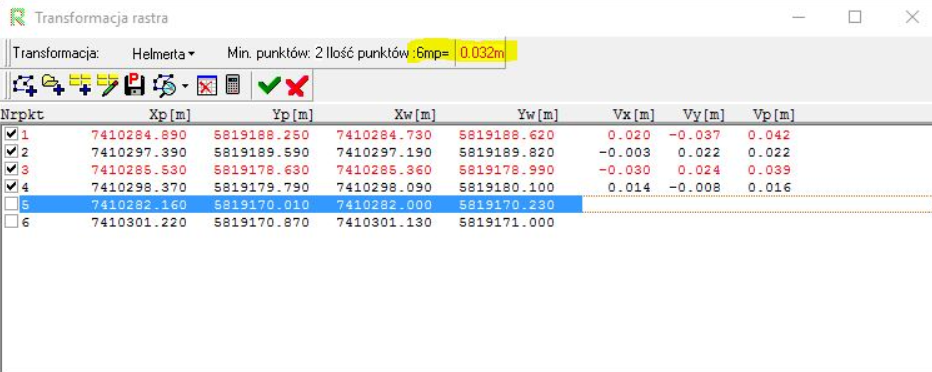Screen dimensions: 932x372
Task: Click the calculator icon
Action: pos(234,86)
